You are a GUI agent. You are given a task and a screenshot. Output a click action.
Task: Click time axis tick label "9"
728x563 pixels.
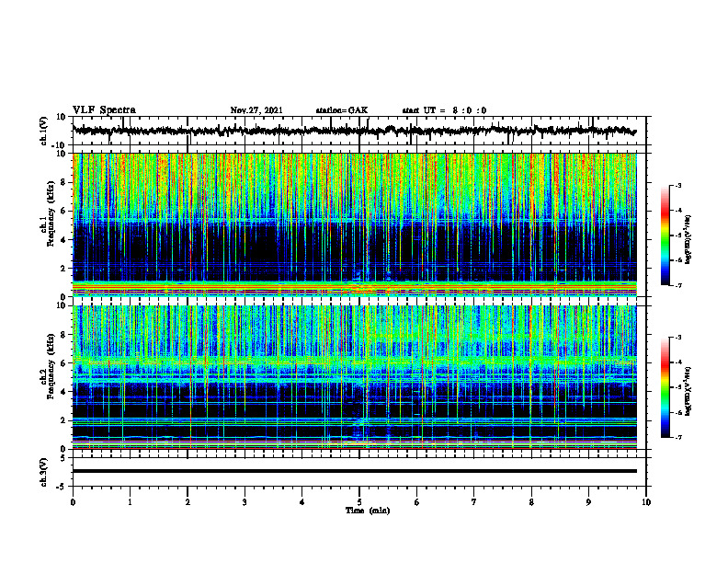(x=588, y=502)
